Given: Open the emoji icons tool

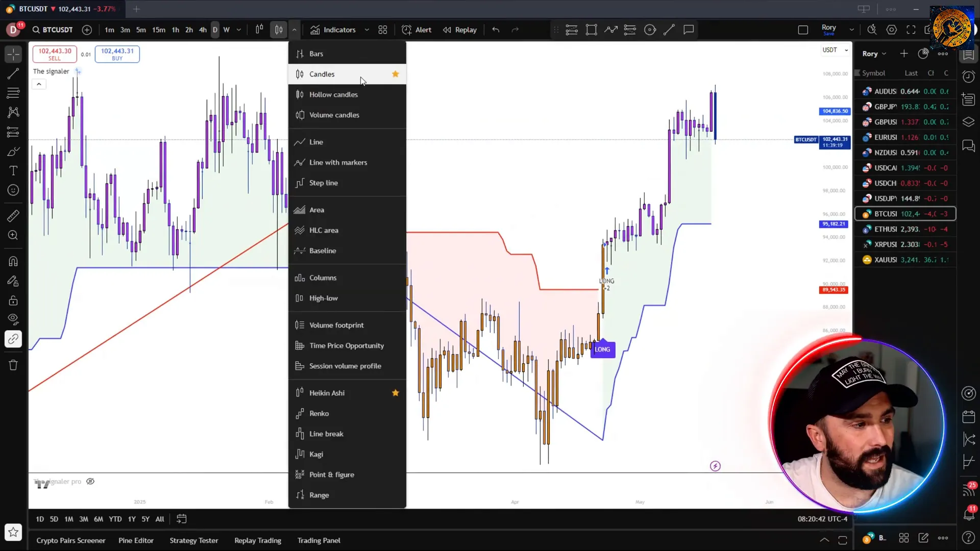Looking at the screenshot, I should click(x=13, y=190).
